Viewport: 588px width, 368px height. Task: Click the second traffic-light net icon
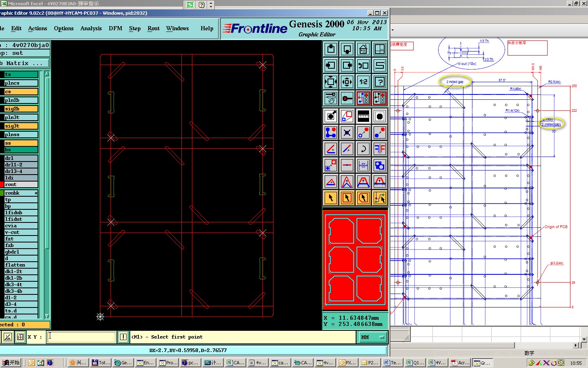(x=380, y=98)
